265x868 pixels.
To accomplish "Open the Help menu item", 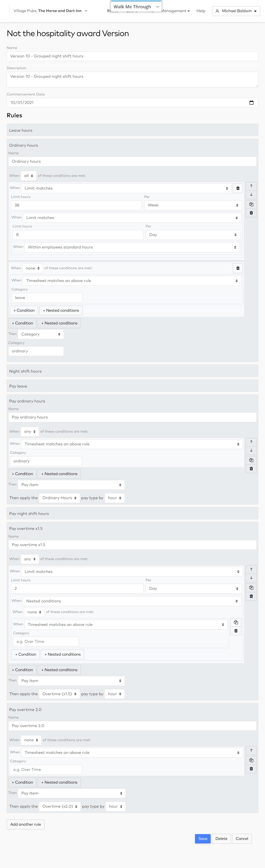I will [201, 11].
